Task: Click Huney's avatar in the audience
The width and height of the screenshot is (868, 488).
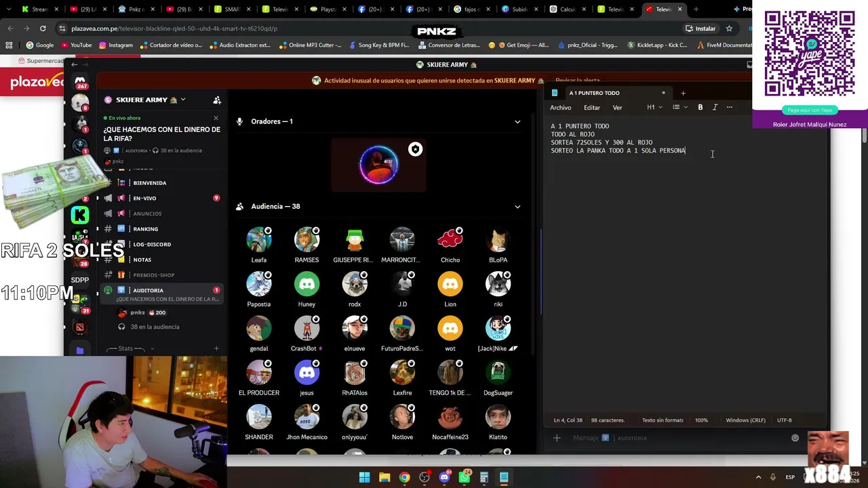Action: point(307,284)
